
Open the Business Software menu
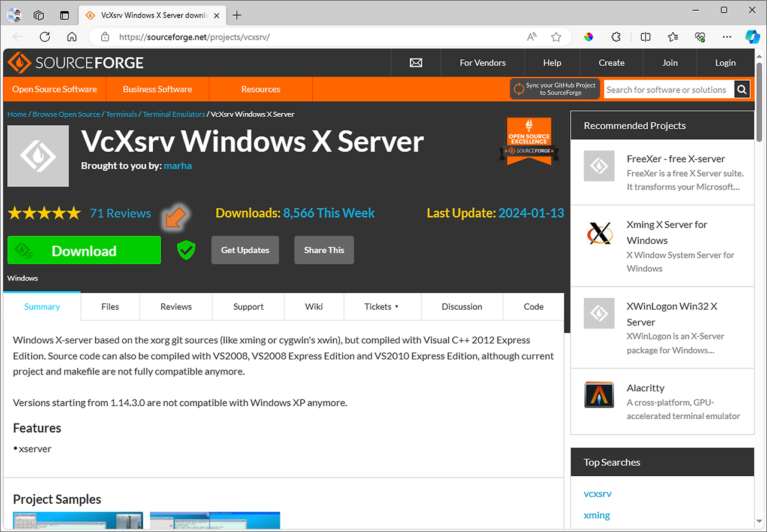click(x=158, y=89)
